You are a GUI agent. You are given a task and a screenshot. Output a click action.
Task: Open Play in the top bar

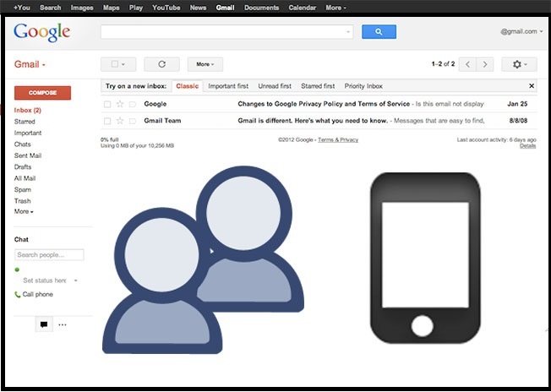pyautogui.click(x=136, y=8)
